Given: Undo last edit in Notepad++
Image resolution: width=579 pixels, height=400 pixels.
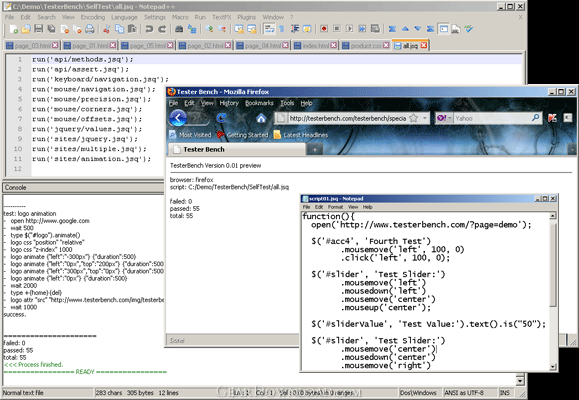Looking at the screenshot, I should coord(149,29).
